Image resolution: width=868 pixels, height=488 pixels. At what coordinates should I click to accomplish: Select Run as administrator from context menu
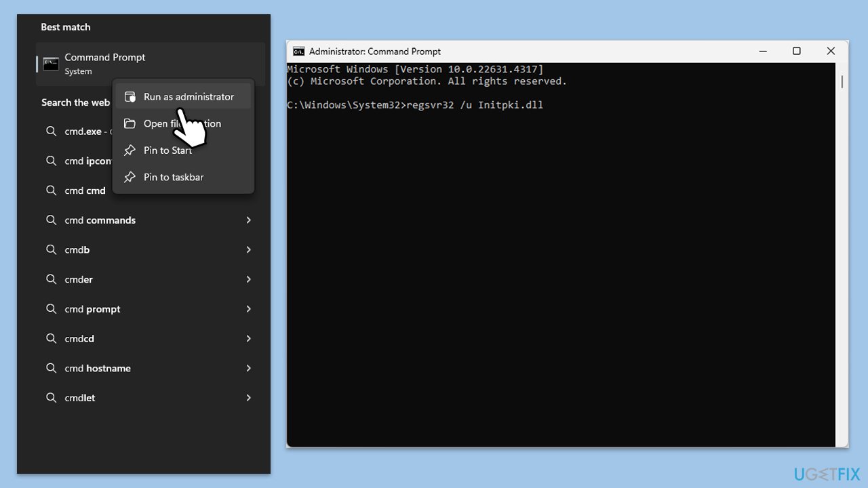[x=183, y=97]
